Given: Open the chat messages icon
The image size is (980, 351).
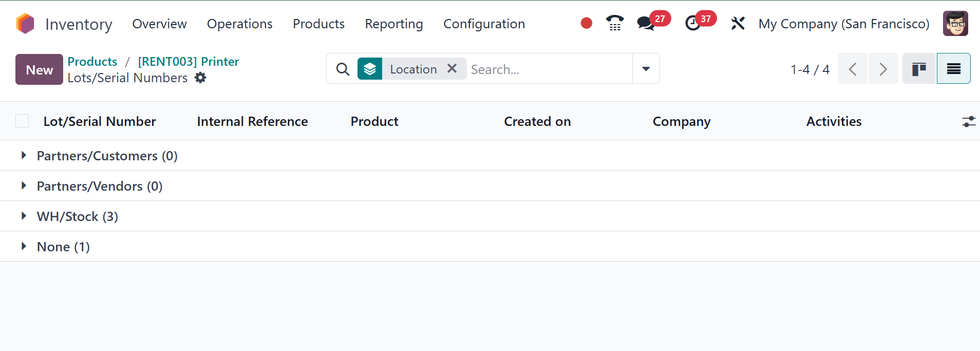Looking at the screenshot, I should 645,24.
